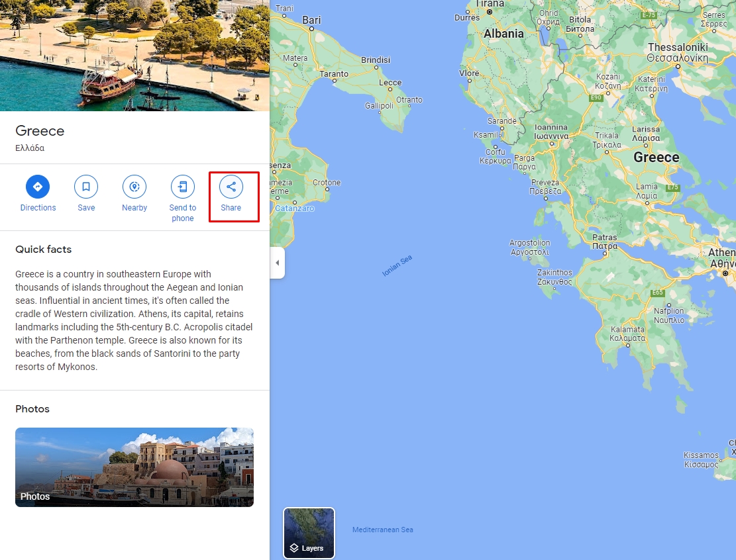This screenshot has width=736, height=560.
Task: Click the Otranto label on map
Action: pos(409,100)
